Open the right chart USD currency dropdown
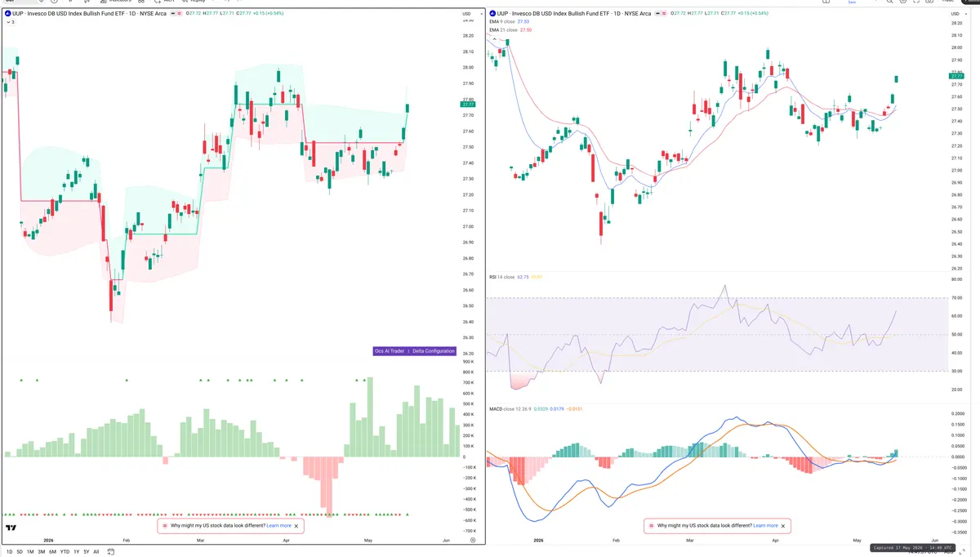This screenshot has width=980, height=557. [x=957, y=14]
